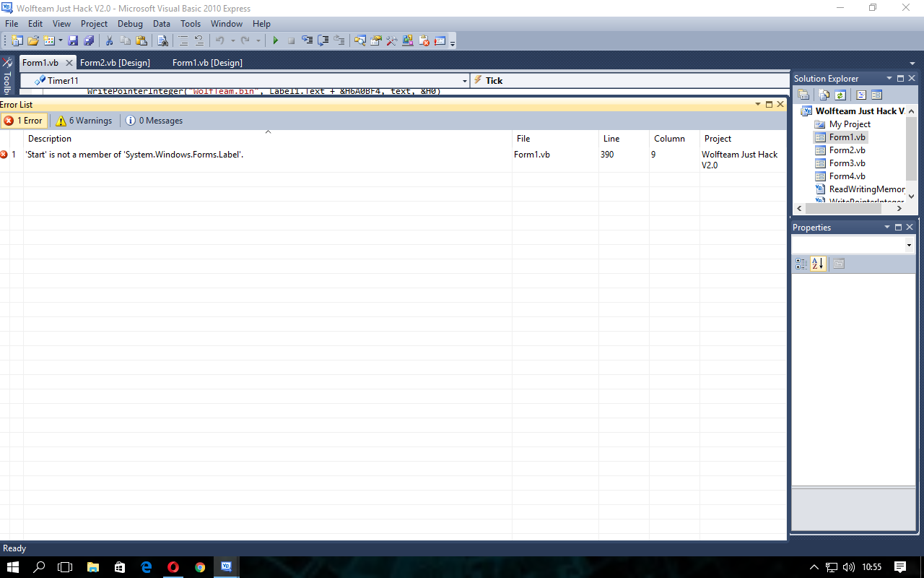924x578 pixels.
Task: Start debugging with the green play icon
Action: tap(275, 40)
